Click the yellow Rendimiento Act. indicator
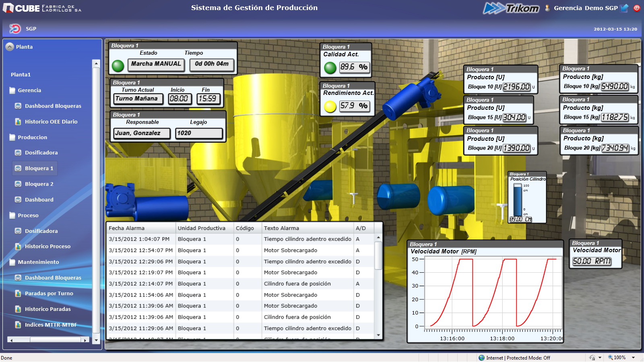The image size is (644, 362). pos(330,107)
